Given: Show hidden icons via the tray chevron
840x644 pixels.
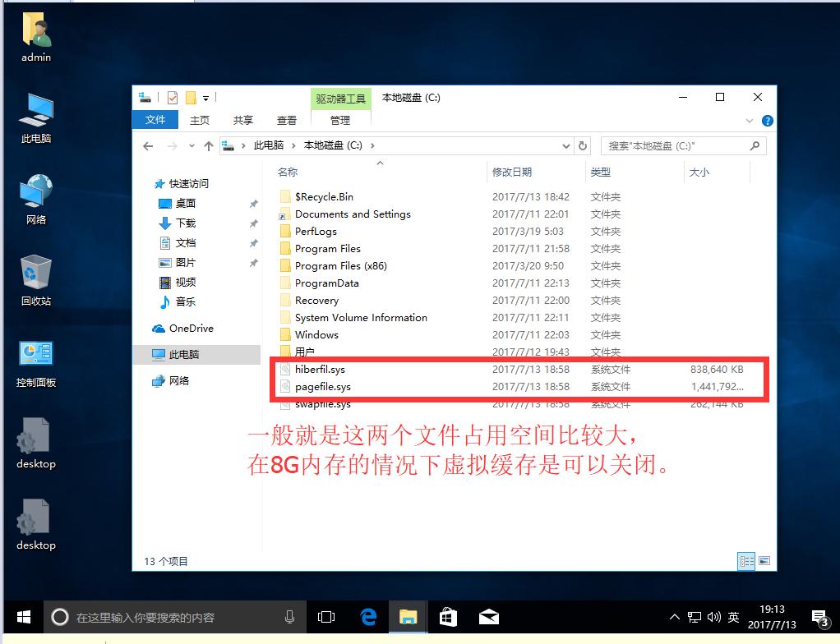Looking at the screenshot, I should pos(674,617).
